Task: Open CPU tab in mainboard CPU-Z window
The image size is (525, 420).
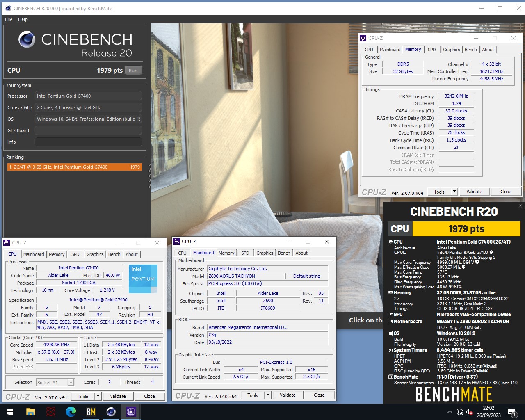Action: coord(182,253)
